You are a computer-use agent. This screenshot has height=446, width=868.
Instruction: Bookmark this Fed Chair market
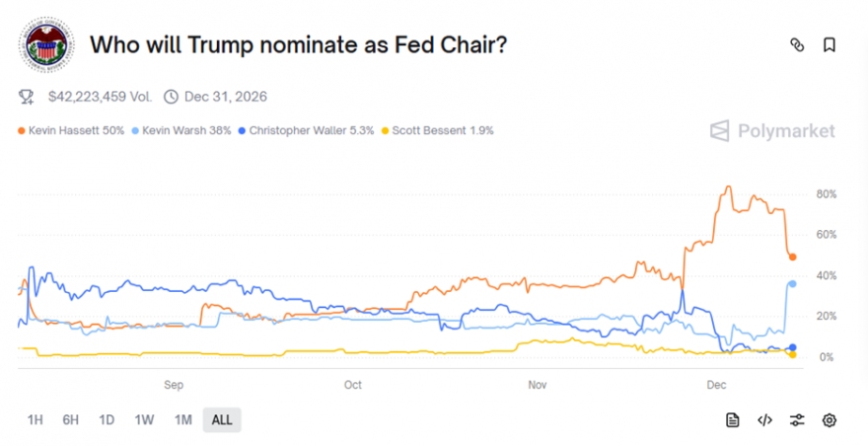[x=830, y=44]
